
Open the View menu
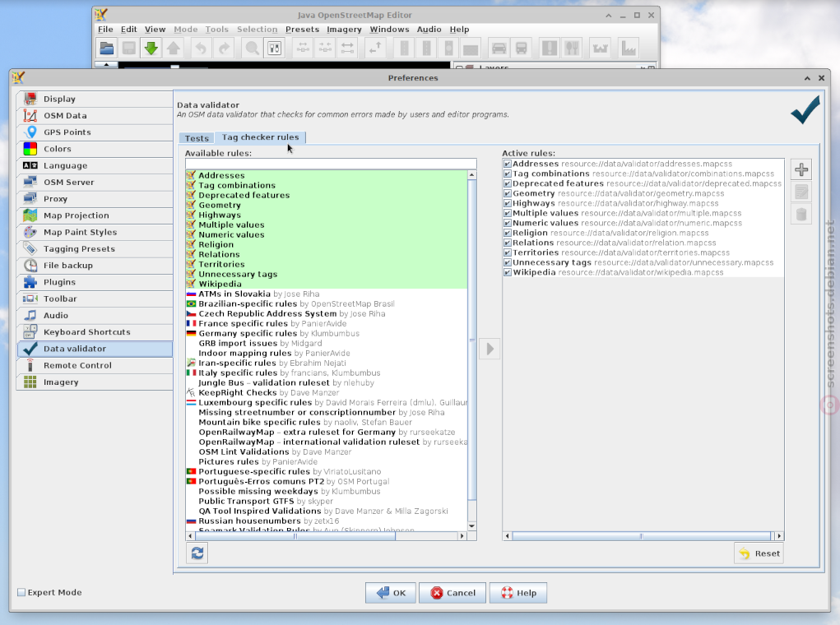tap(155, 30)
